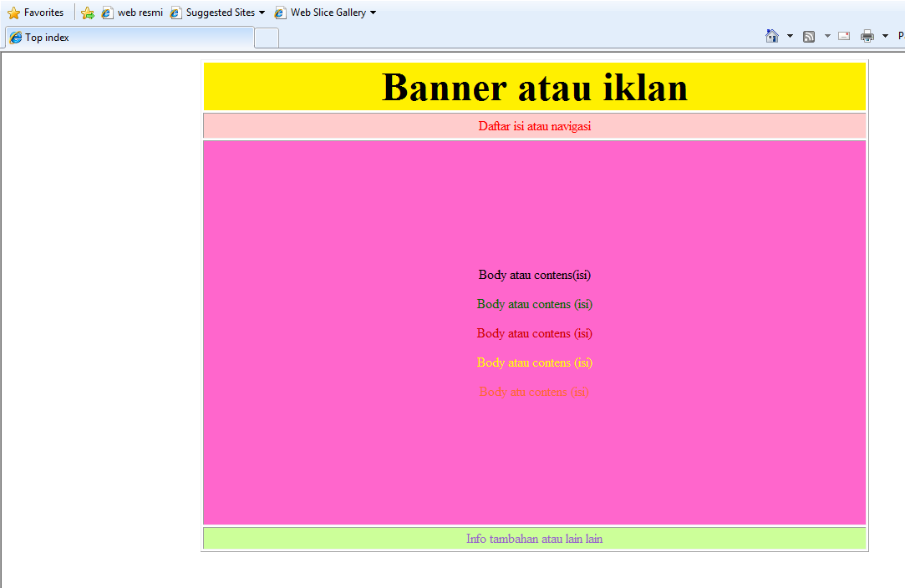
Task: Click yellow 'Body atau contens (isi)' line
Action: [535, 363]
